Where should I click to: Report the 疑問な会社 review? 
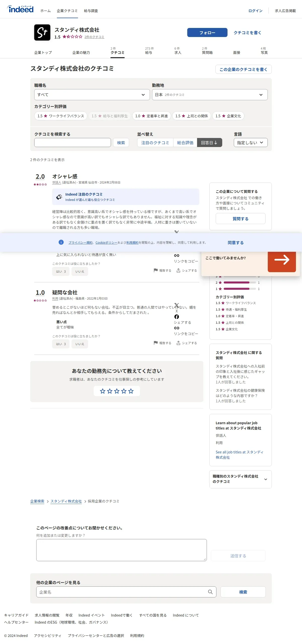[162, 343]
